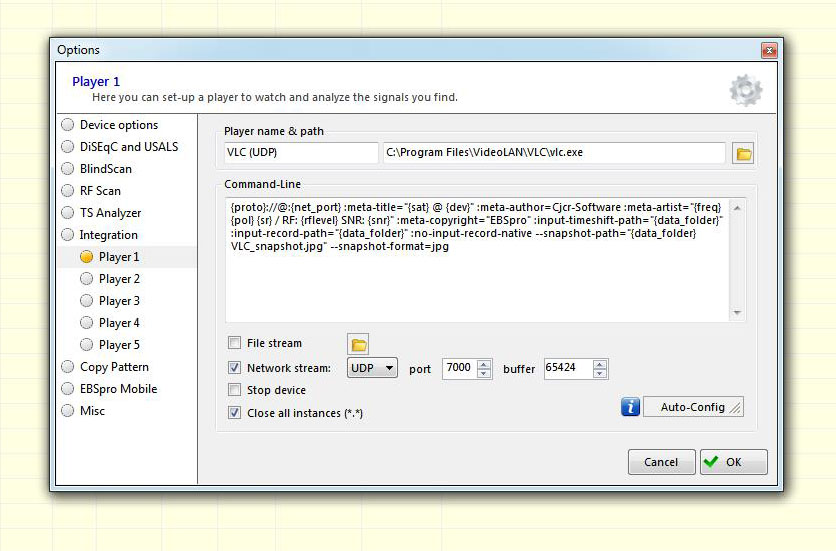Click the green checkmark OK button
Screen dimensions: 836x551
pyautogui.click(x=734, y=462)
